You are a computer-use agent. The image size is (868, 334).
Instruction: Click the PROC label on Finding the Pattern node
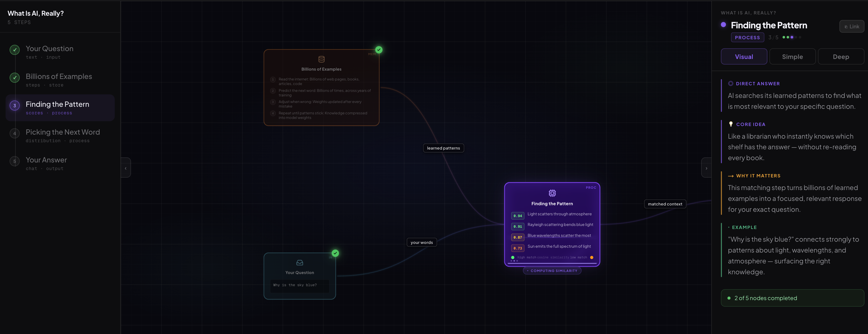[591, 187]
